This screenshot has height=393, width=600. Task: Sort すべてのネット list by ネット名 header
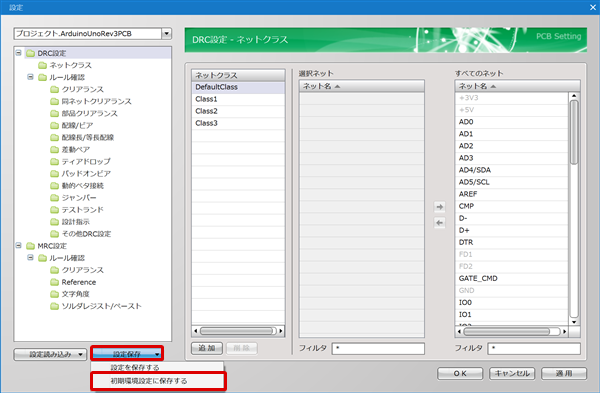click(x=517, y=86)
